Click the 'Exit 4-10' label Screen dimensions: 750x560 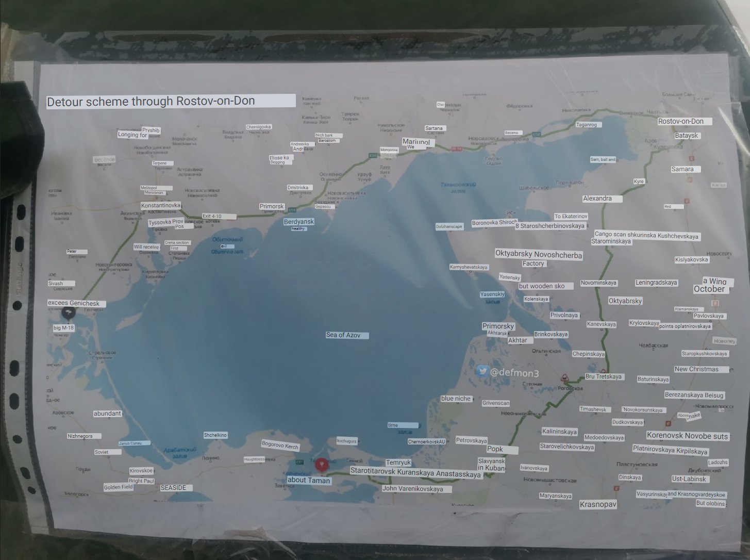[219, 217]
